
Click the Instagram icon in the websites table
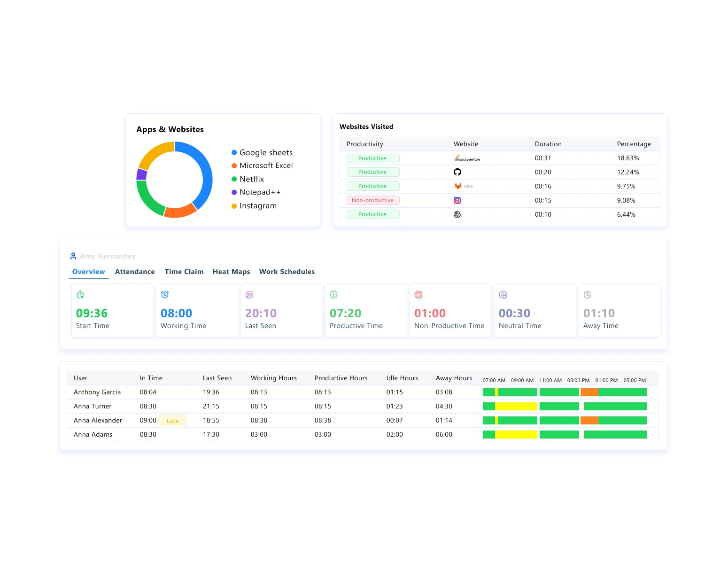coord(458,200)
